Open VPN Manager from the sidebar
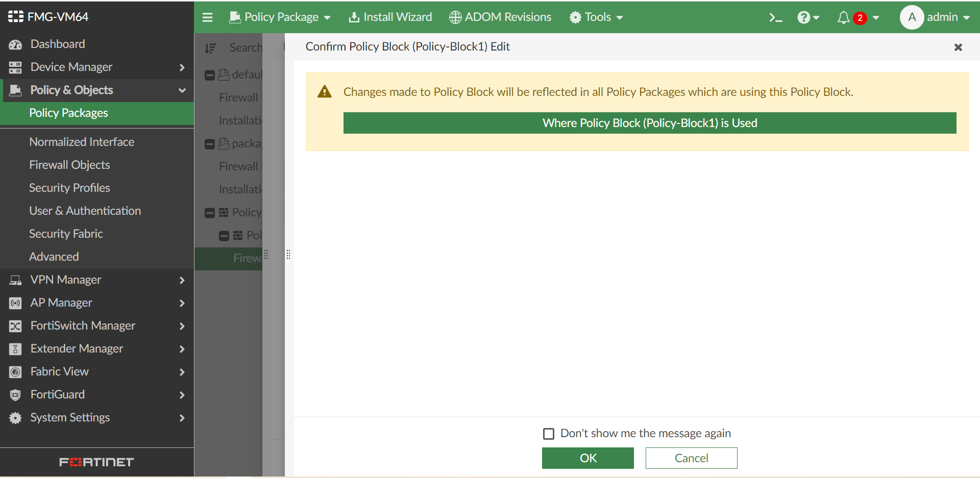 (x=65, y=280)
